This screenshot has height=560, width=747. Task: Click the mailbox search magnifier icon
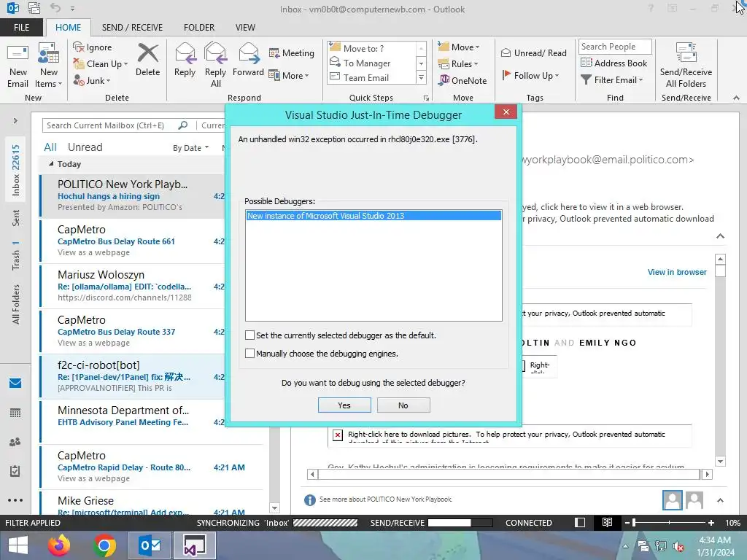tap(182, 125)
